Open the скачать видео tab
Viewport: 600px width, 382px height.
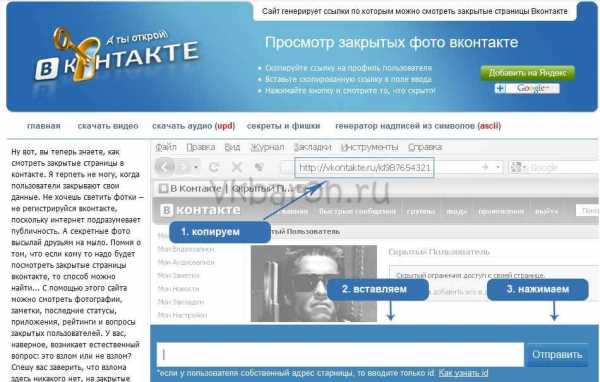point(108,126)
